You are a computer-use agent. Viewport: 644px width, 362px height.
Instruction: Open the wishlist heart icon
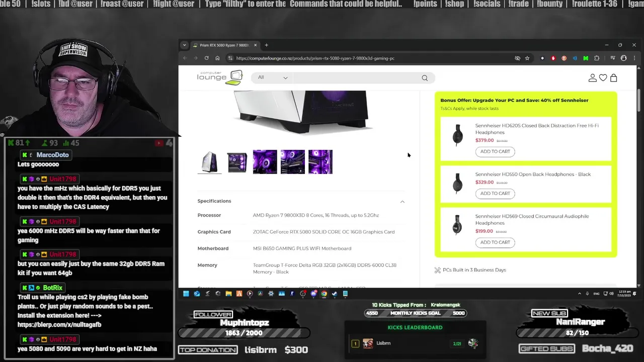tap(603, 78)
